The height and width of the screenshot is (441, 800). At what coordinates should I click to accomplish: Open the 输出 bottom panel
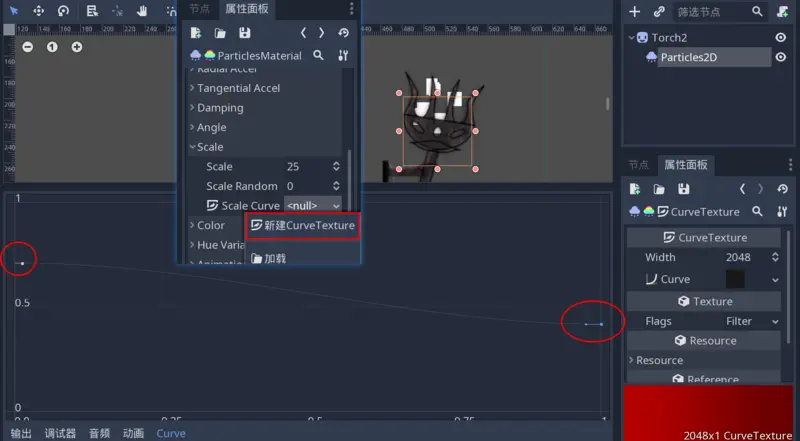[21, 433]
